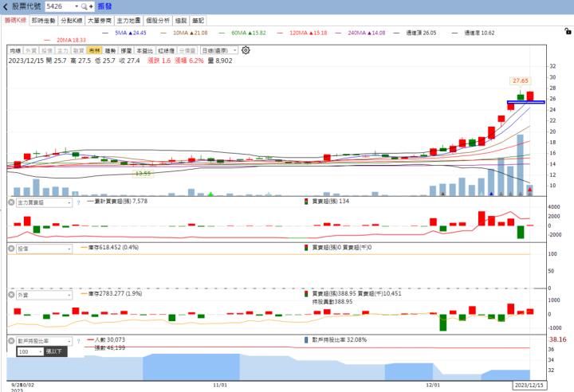Click the 12/01 label on time axis
574x392 pixels.
coord(433,385)
